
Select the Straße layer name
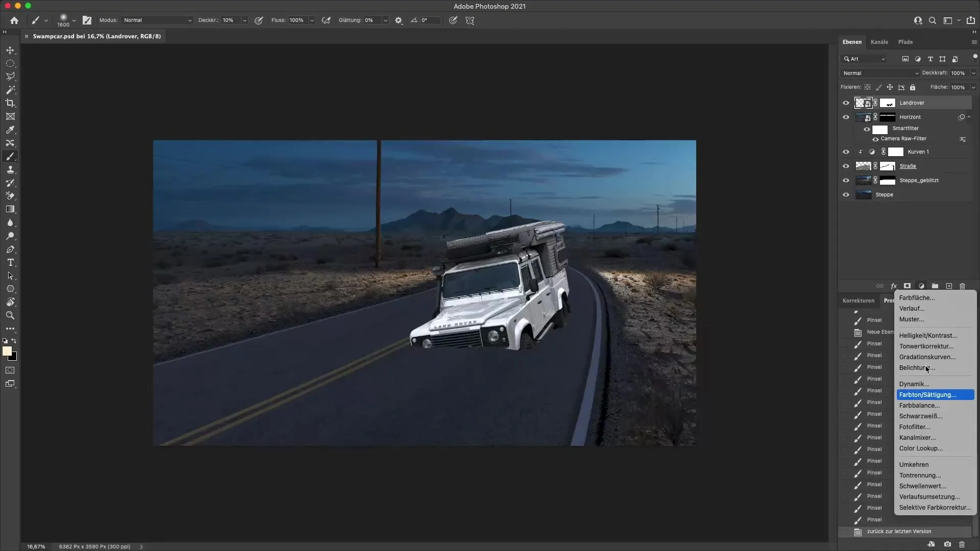click(908, 166)
